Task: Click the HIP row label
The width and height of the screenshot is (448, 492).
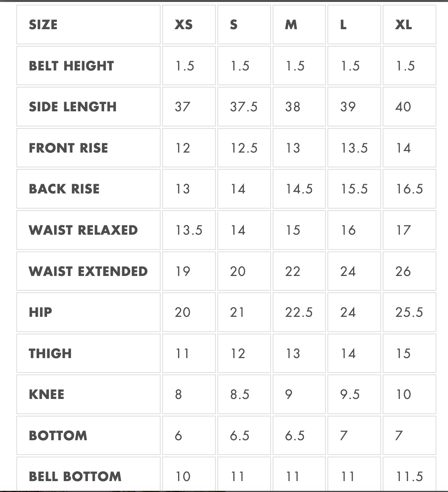Action: [40, 312]
